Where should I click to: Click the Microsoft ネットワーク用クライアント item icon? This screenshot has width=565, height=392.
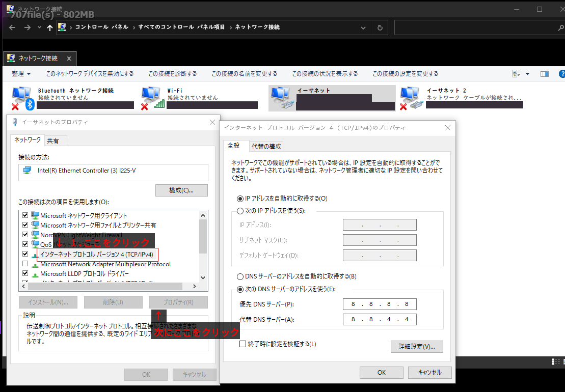(x=35, y=216)
